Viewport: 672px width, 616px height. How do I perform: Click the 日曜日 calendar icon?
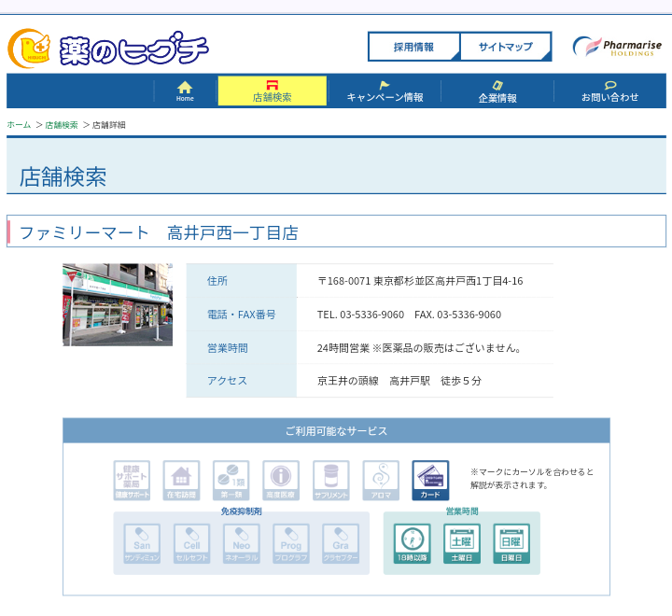[511, 543]
